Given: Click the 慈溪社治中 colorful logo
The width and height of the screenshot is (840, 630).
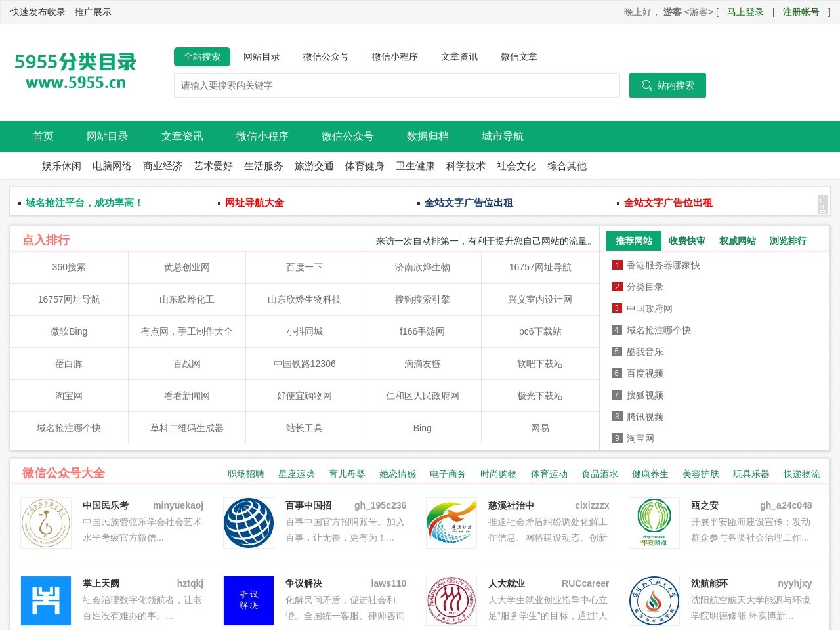Looking at the screenshot, I should click(x=451, y=522).
